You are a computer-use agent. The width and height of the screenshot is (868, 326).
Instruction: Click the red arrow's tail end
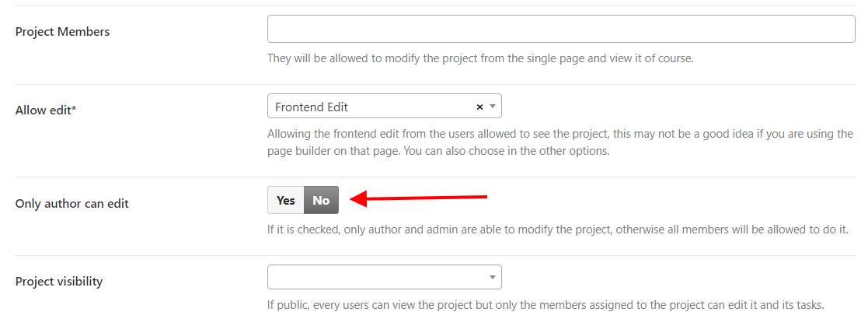[x=483, y=196]
